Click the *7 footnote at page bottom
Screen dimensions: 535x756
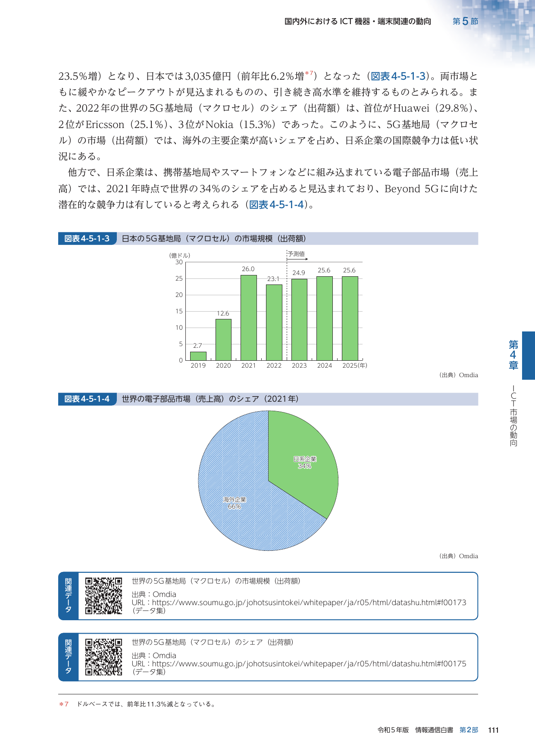tap(137, 704)
